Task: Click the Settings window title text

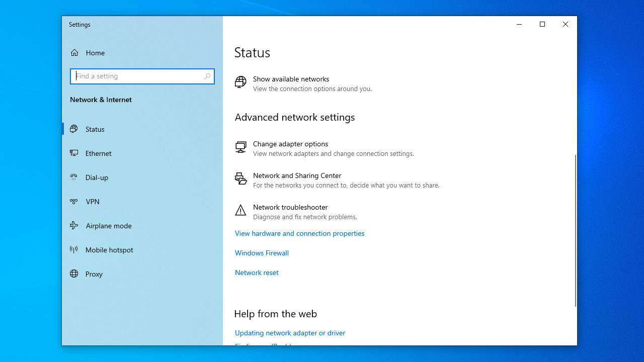Action: [79, 25]
